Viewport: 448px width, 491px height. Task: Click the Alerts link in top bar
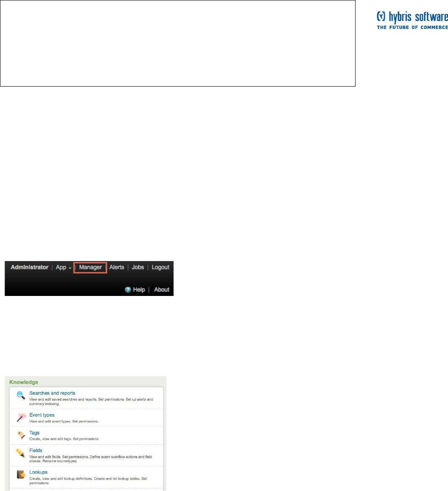116,267
